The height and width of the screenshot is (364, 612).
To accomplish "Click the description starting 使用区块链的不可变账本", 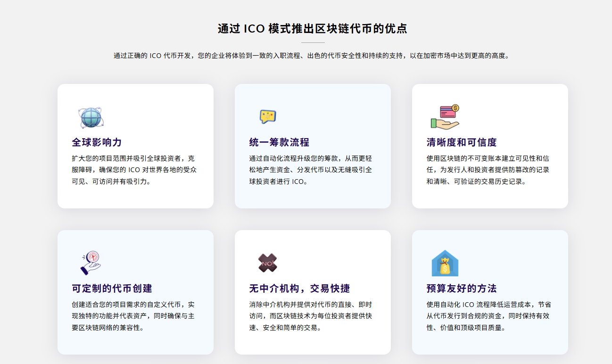I will coord(488,170).
